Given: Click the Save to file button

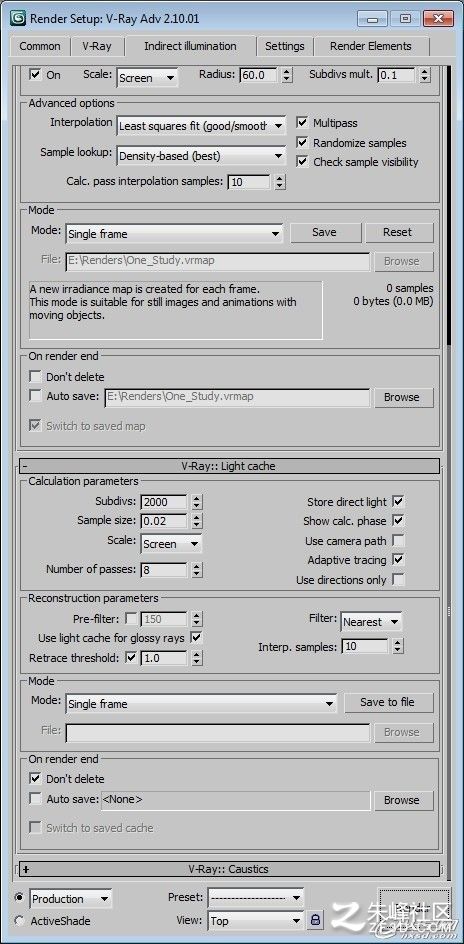Looking at the screenshot, I should [x=388, y=702].
